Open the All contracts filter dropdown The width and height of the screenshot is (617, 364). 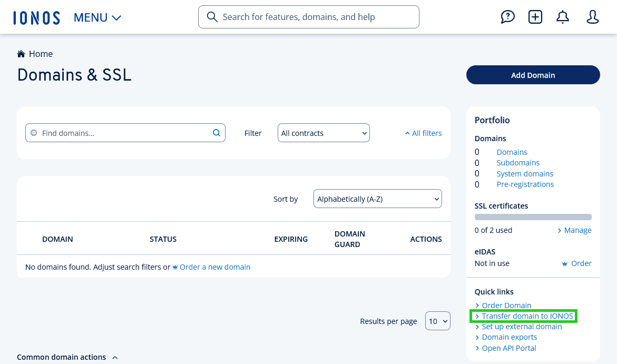(323, 133)
